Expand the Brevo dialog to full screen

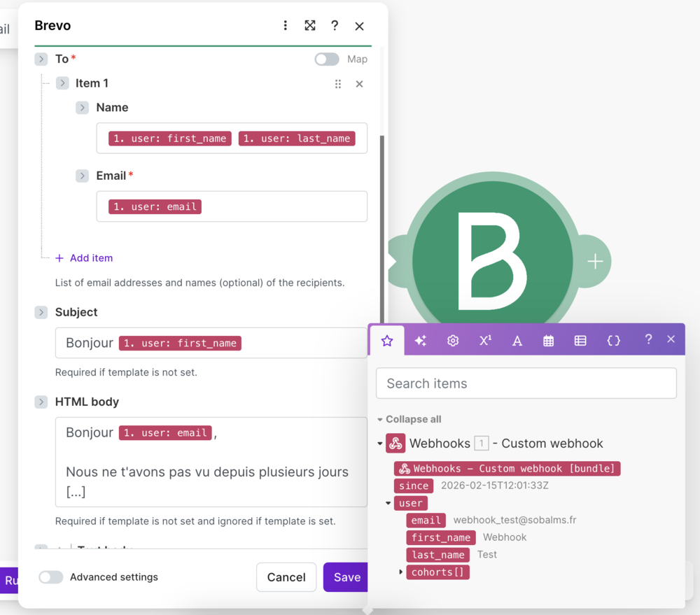coord(310,26)
